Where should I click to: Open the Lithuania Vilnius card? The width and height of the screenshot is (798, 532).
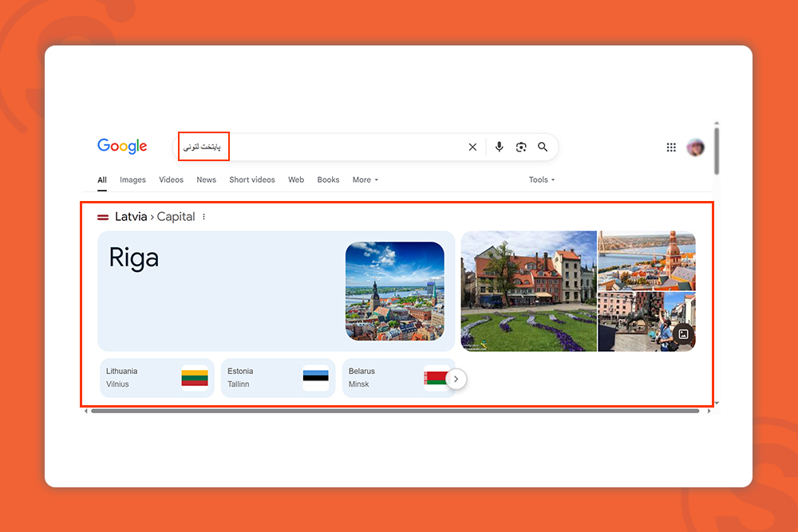[x=156, y=378]
